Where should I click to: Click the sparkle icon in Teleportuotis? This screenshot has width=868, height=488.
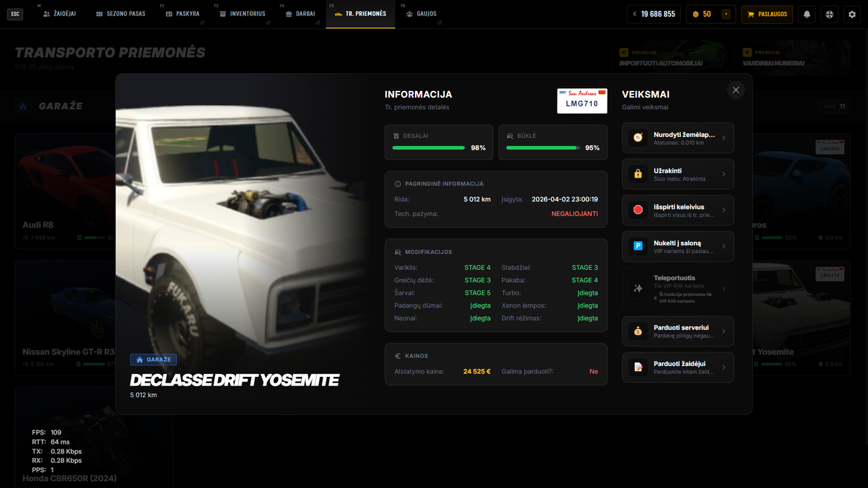pyautogui.click(x=637, y=288)
